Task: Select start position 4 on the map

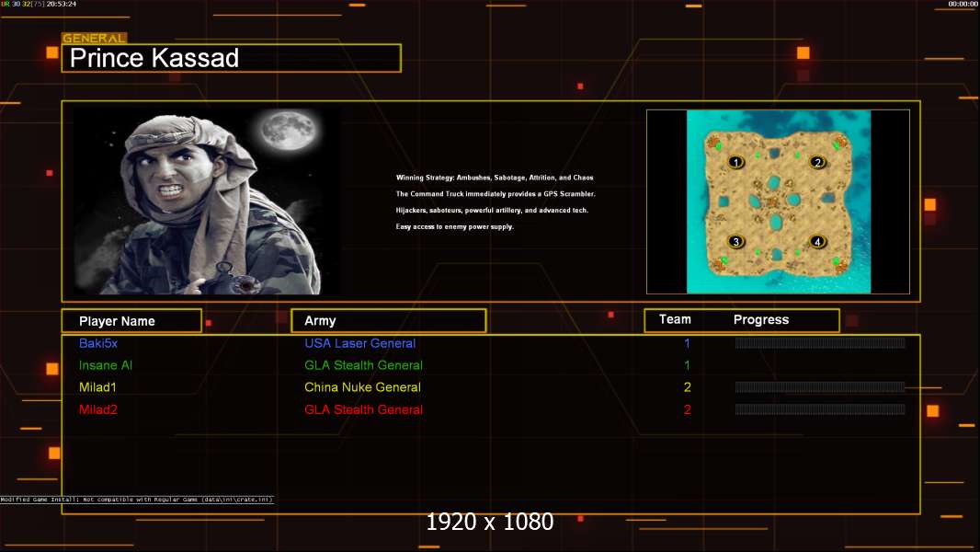Action: [x=817, y=241]
